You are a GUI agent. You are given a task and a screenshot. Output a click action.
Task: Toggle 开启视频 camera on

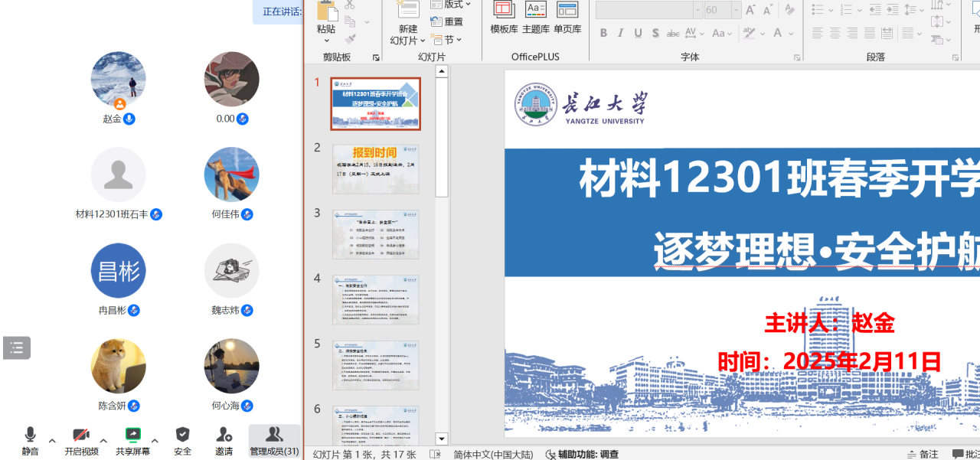point(80,436)
